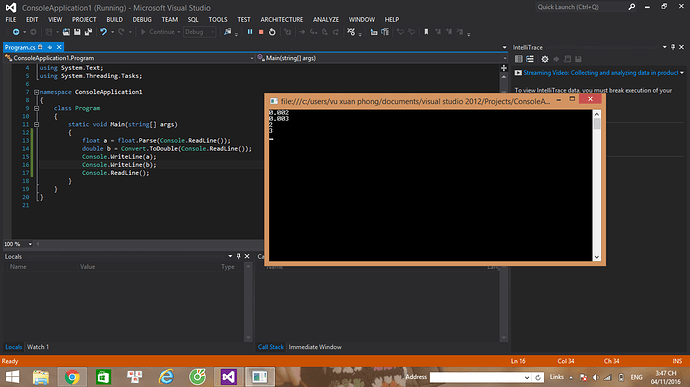Collapse the class Program block
690x387 pixels.
tap(37, 108)
